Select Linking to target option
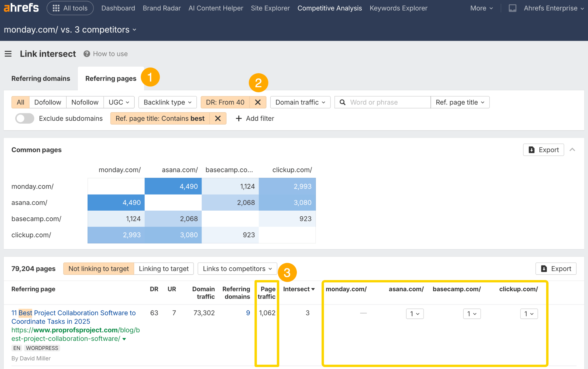The width and height of the screenshot is (588, 369). (164, 269)
